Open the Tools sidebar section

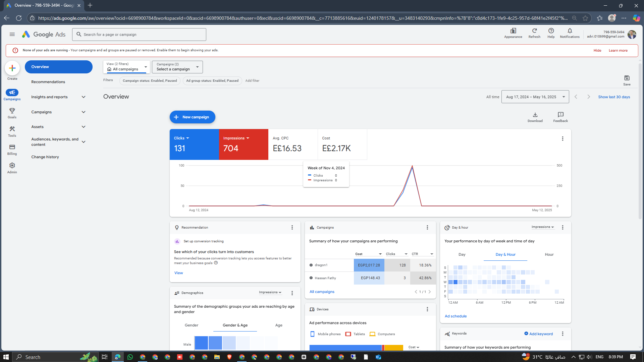click(x=12, y=132)
